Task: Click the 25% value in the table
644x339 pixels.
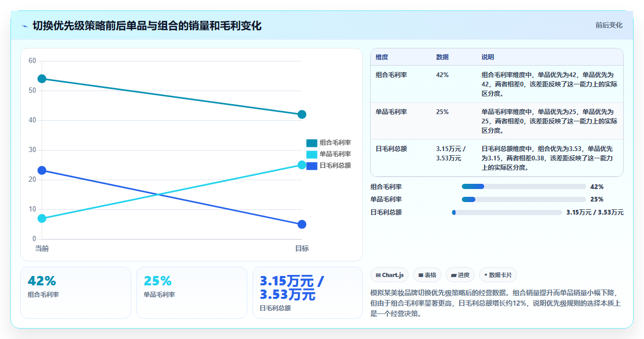Action: (x=443, y=112)
